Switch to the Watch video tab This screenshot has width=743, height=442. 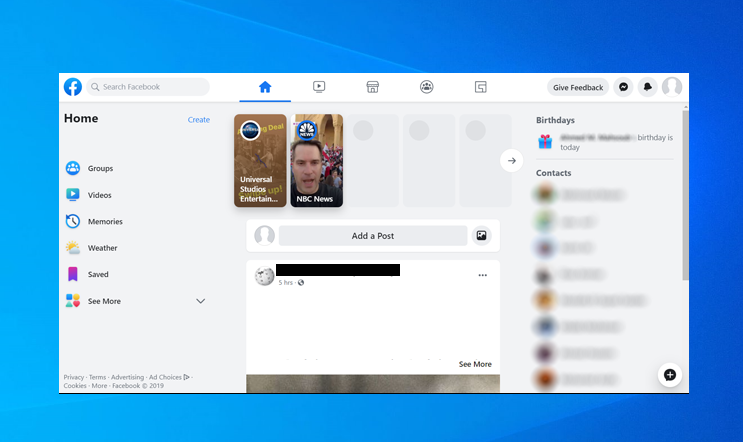(319, 87)
